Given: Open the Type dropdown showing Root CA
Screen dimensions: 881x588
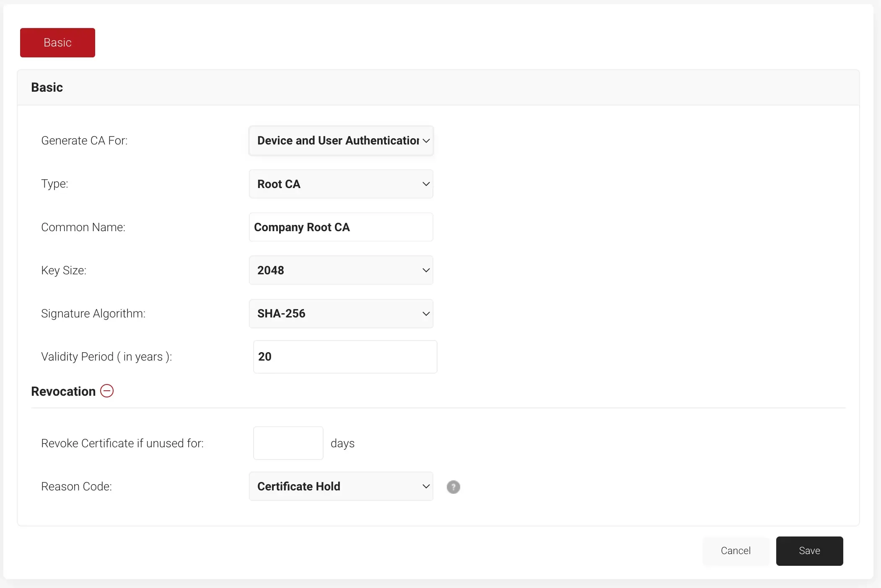Looking at the screenshot, I should pyautogui.click(x=341, y=184).
